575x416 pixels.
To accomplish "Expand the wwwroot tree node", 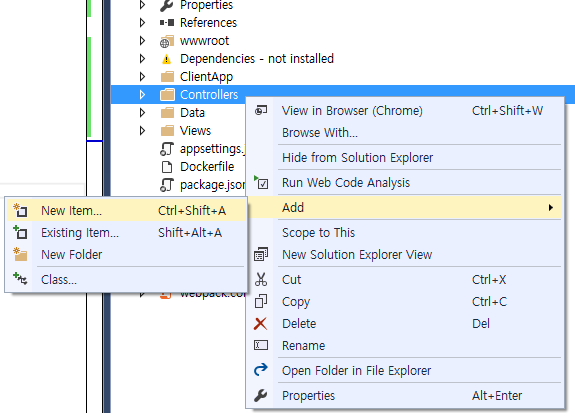I will click(142, 40).
